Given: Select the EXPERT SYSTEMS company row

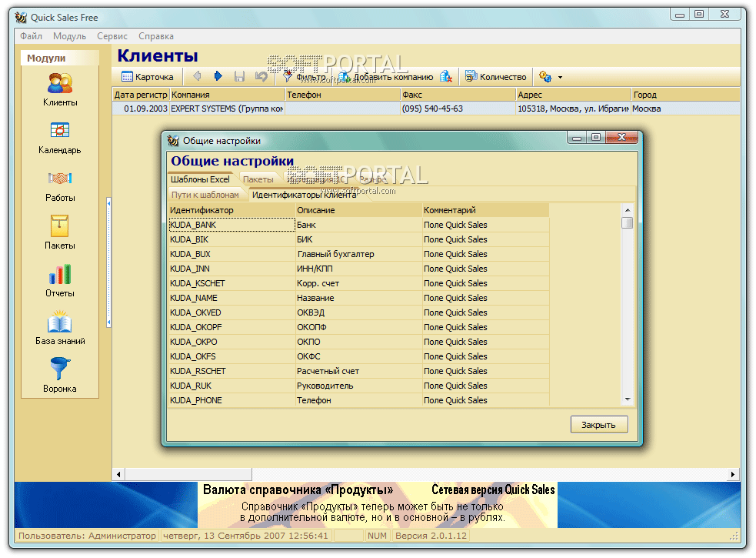Looking at the screenshot, I should pyautogui.click(x=426, y=109).
